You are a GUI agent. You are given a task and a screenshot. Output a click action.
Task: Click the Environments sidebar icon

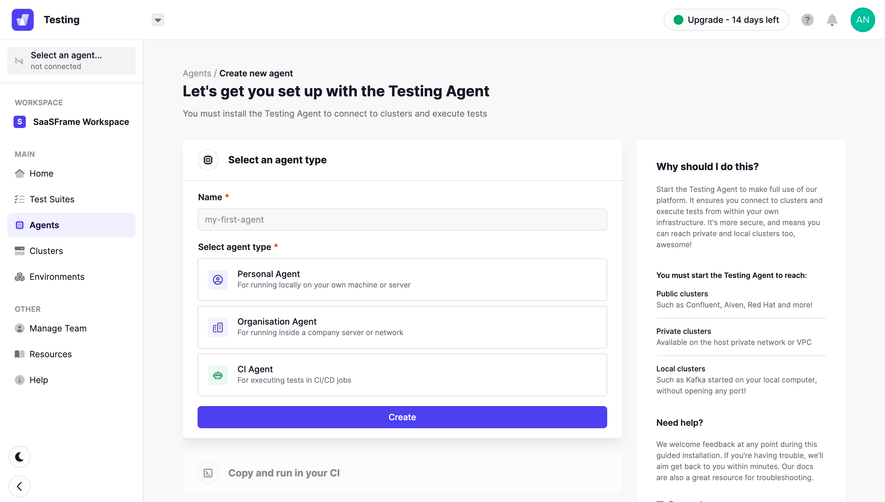point(20,277)
